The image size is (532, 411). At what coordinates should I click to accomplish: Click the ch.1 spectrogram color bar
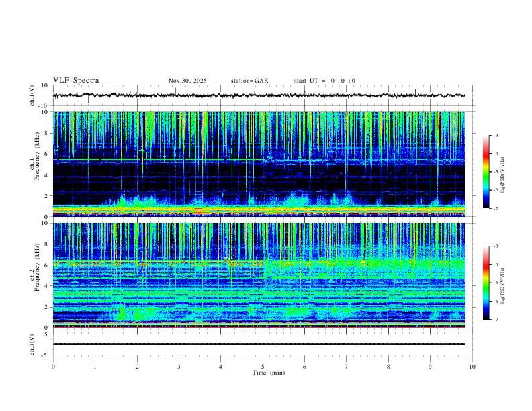click(486, 172)
